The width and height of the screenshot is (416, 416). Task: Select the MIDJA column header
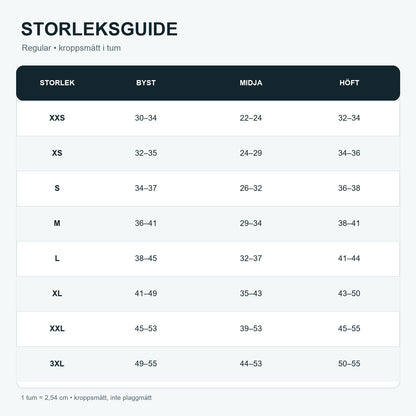(251, 83)
